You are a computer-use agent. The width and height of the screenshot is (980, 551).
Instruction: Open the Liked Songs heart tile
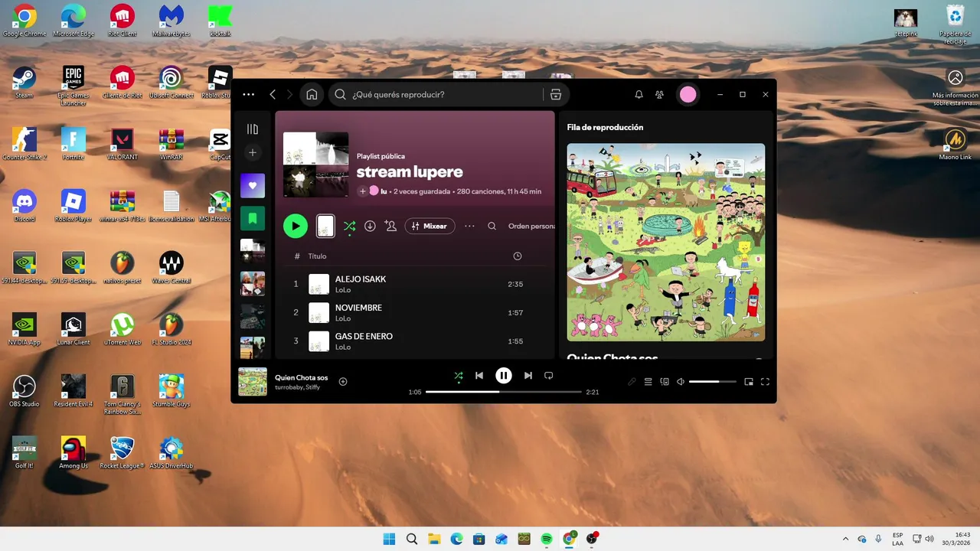point(253,185)
